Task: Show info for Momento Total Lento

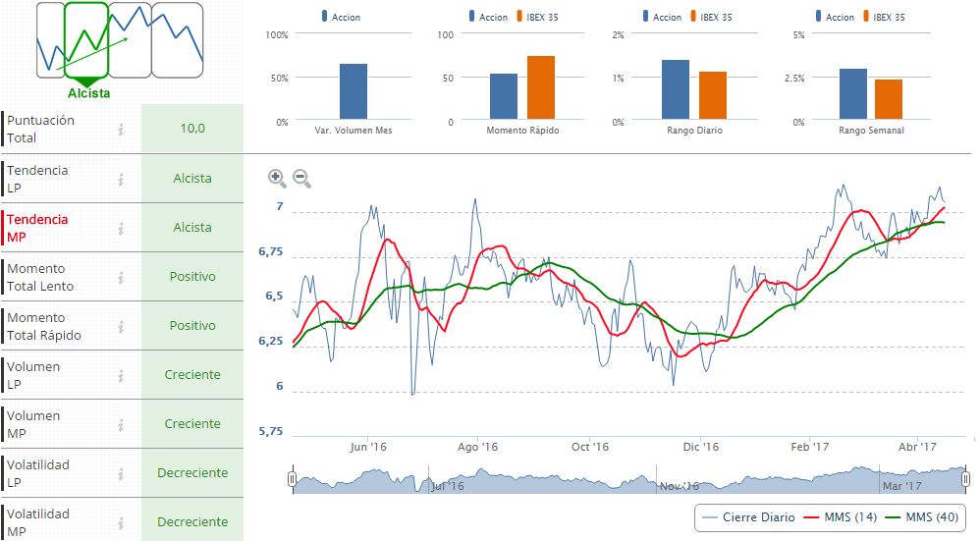Action: coord(121,277)
